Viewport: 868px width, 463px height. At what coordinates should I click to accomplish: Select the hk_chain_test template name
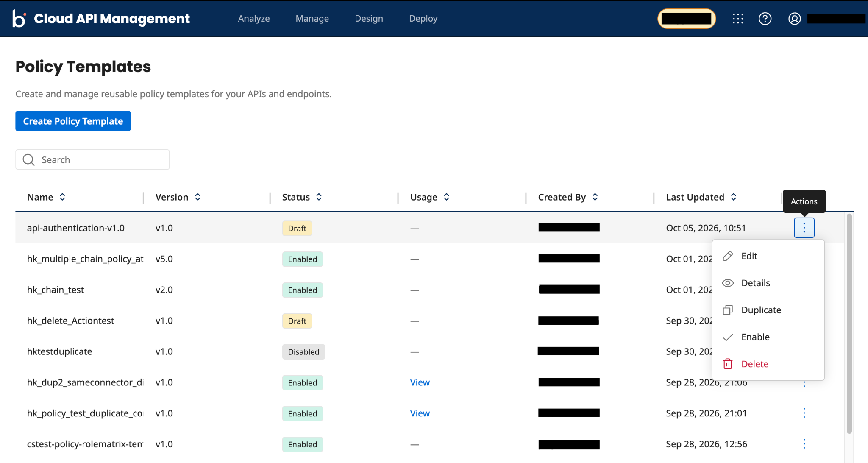(56, 290)
